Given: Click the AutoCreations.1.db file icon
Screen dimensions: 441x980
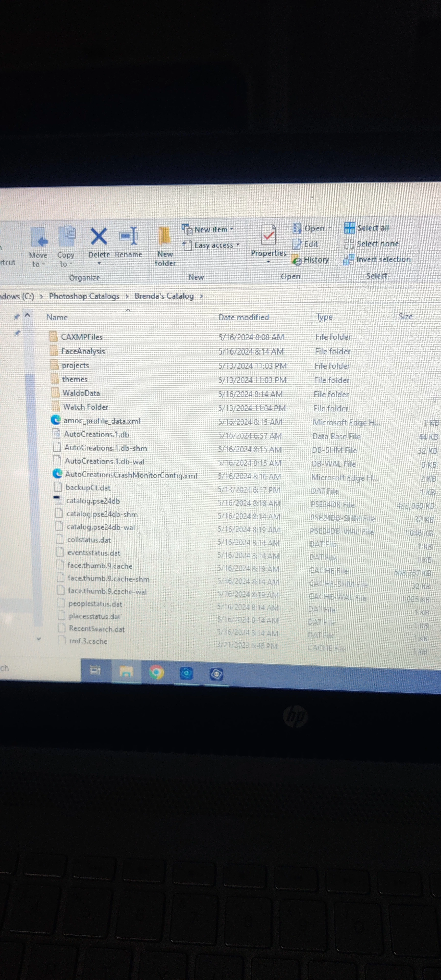Looking at the screenshot, I should pos(57,434).
